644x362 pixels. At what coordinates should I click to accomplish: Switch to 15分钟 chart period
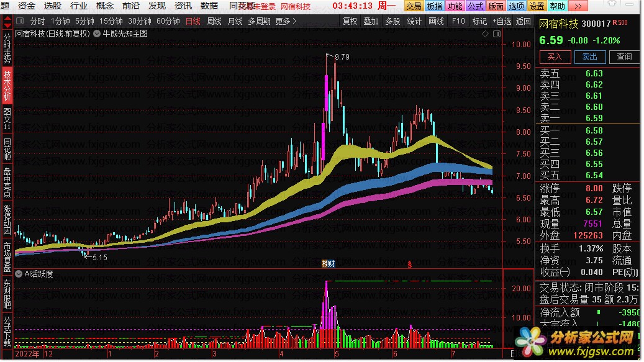point(111,21)
